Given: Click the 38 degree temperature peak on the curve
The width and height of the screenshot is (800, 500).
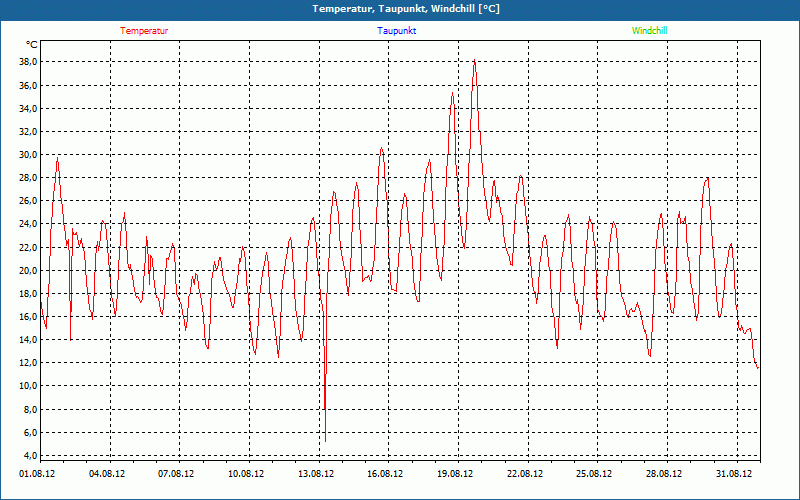Looking at the screenshot, I should (475, 61).
